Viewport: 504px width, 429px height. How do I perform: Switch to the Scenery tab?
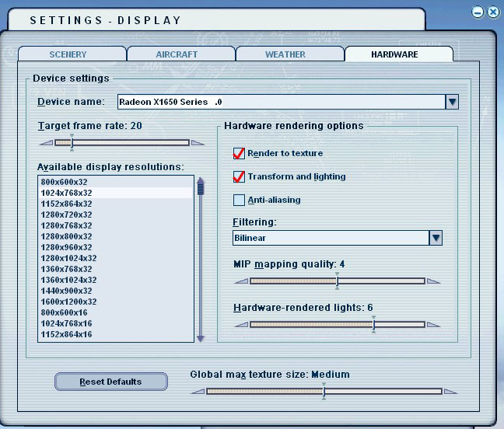(x=68, y=54)
